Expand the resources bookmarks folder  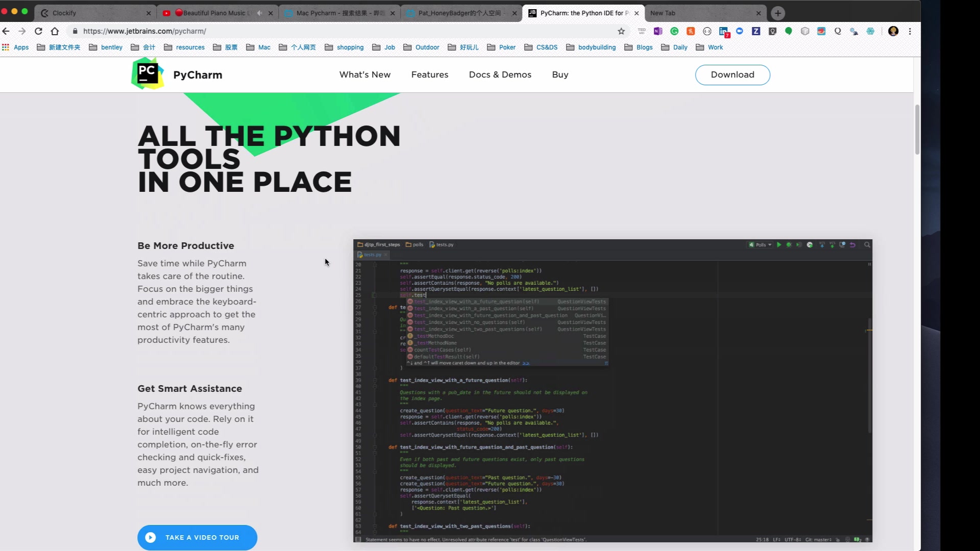[184, 47]
